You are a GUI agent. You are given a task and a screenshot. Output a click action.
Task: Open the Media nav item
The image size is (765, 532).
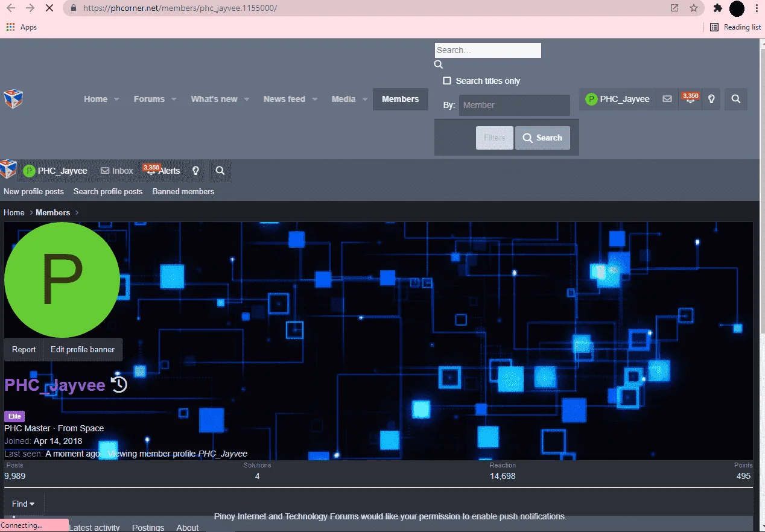(x=343, y=99)
